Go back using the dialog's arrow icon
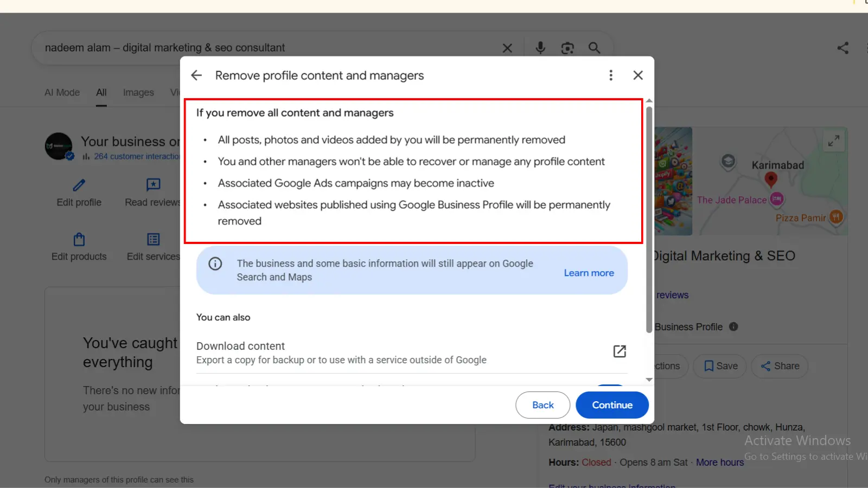 (196, 75)
